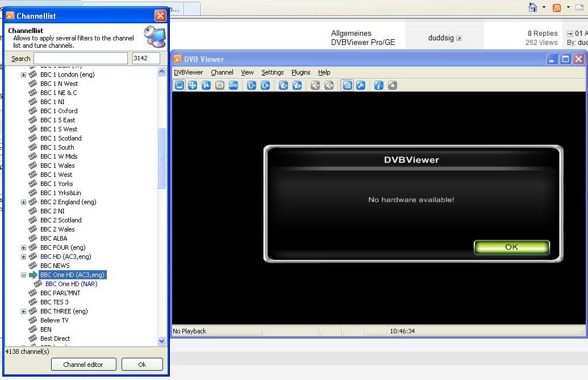Select BBC ALBA channel

53,238
